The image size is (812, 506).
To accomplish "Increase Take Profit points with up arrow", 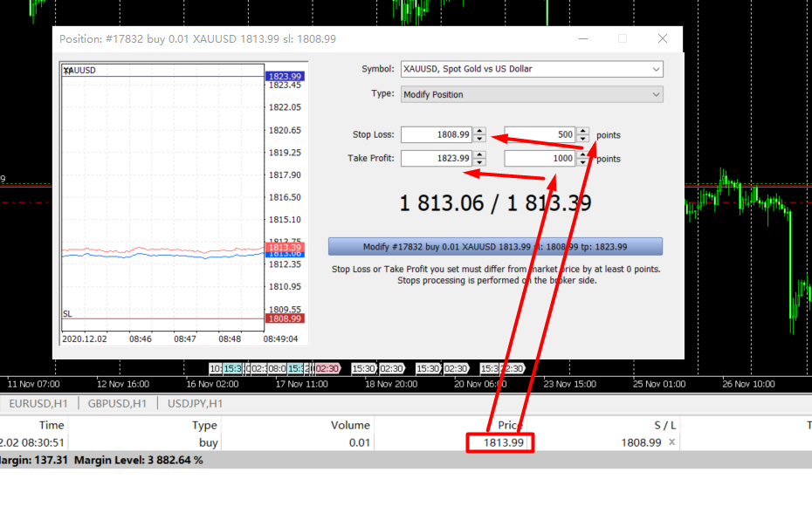I will click(x=582, y=154).
